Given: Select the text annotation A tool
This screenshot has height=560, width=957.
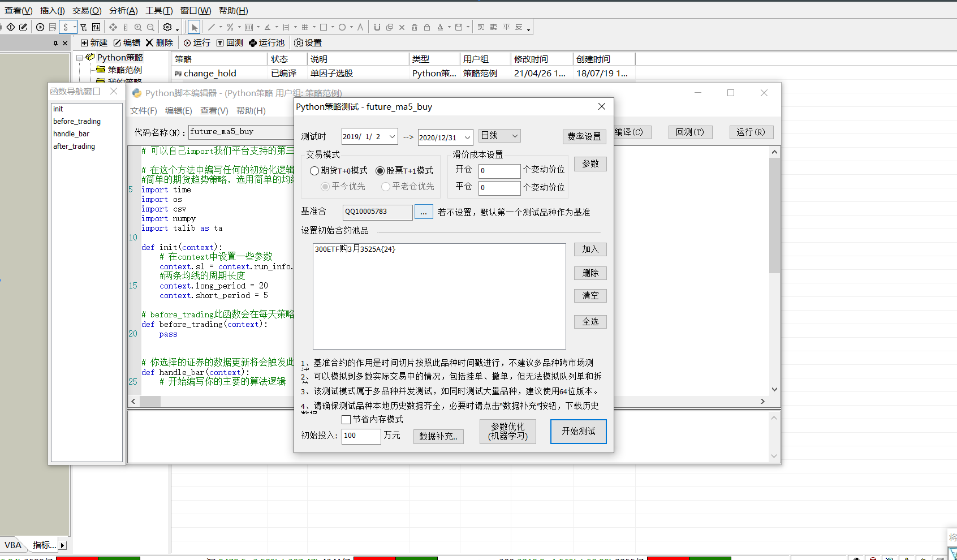Looking at the screenshot, I should coord(360,27).
